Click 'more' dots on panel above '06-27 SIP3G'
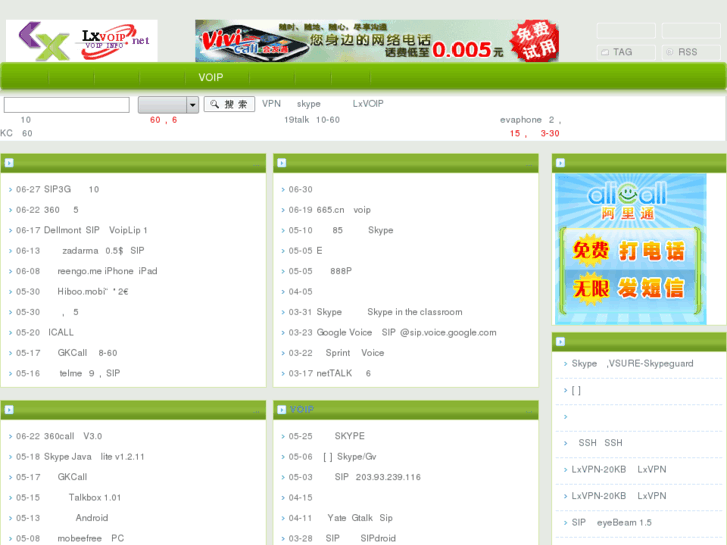The height and width of the screenshot is (545, 727). click(256, 165)
